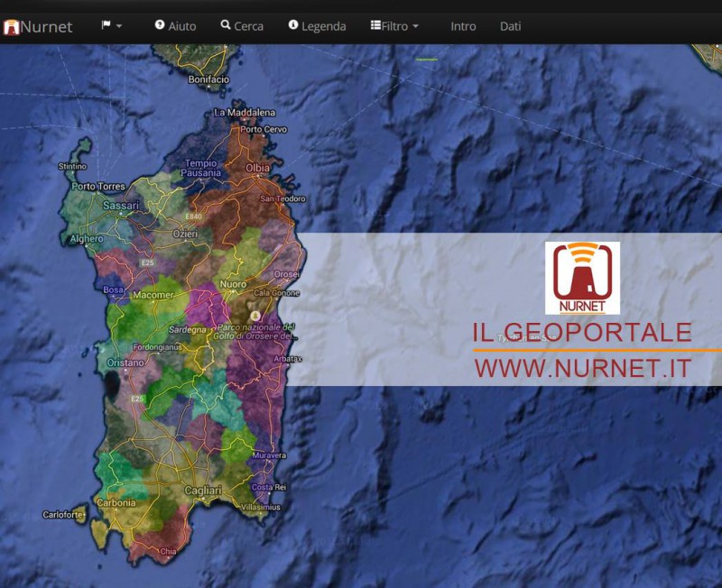Click the magnifier search icon

tap(226, 25)
